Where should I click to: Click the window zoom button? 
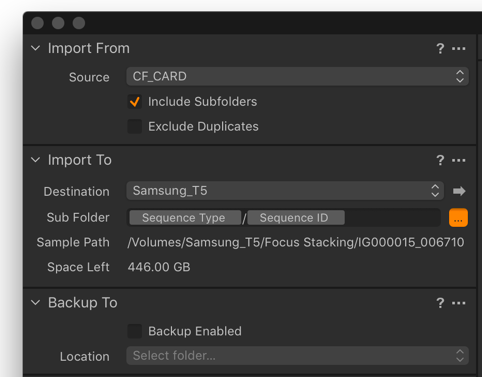click(79, 23)
